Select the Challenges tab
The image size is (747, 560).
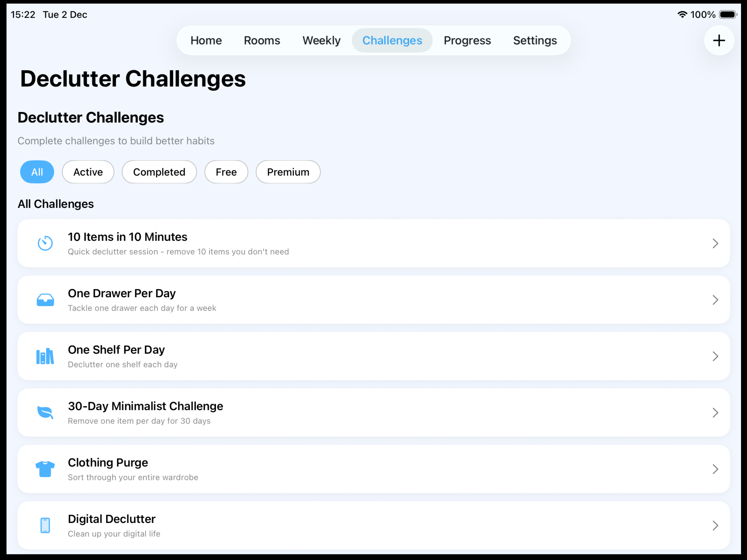(x=392, y=40)
